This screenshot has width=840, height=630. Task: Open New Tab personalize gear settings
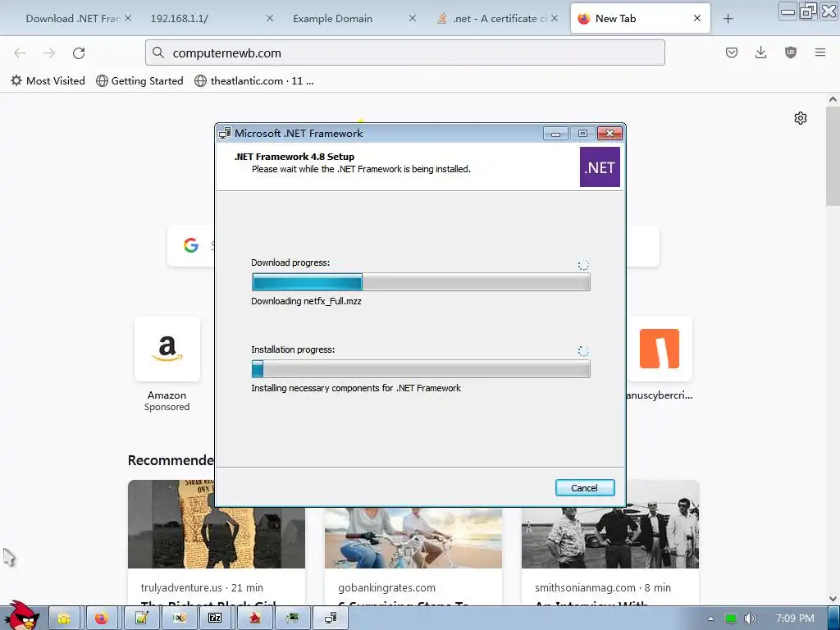(x=801, y=118)
